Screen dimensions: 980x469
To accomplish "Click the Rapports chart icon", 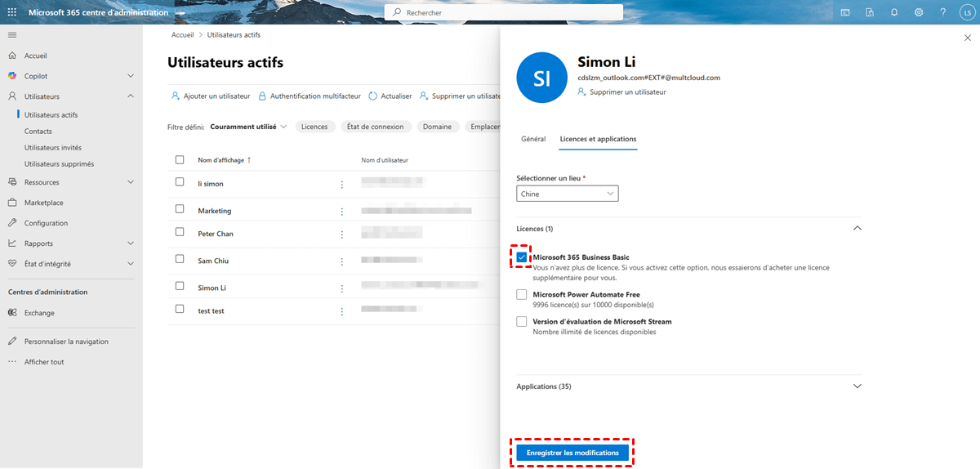I will tap(12, 243).
